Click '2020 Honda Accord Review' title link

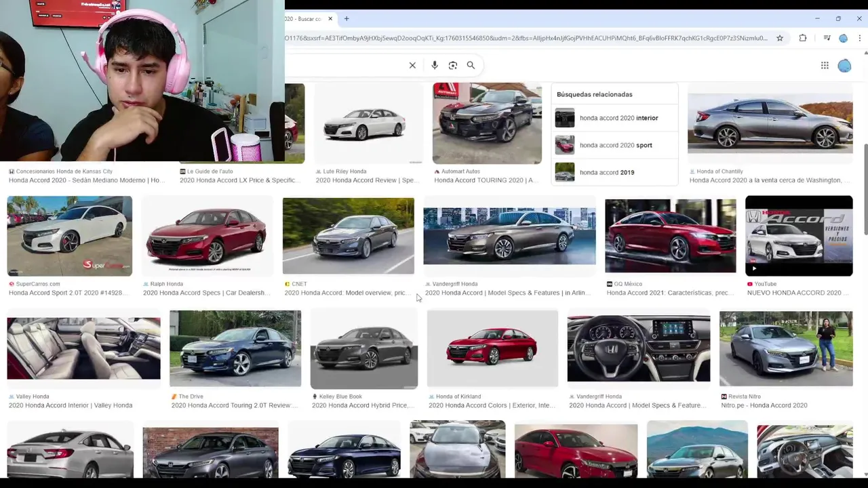[x=365, y=180]
